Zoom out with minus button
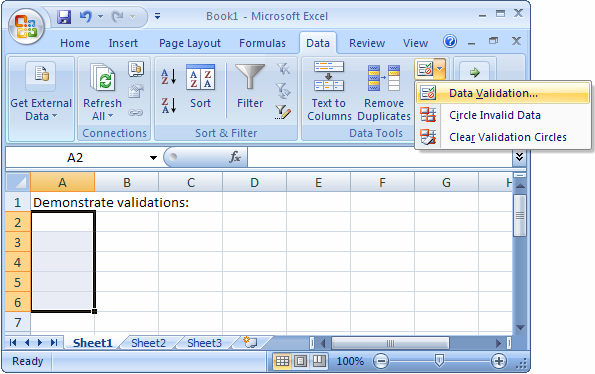595x374 pixels. [x=381, y=361]
